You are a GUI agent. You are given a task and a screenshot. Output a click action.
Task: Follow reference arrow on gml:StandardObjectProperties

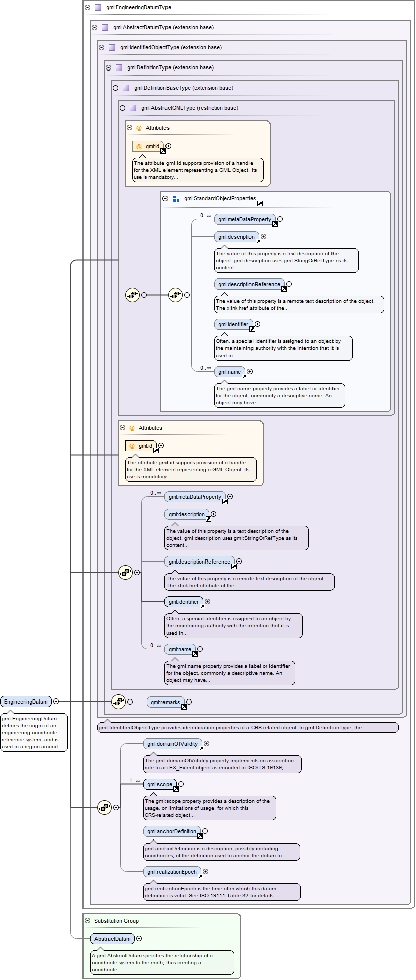click(260, 204)
